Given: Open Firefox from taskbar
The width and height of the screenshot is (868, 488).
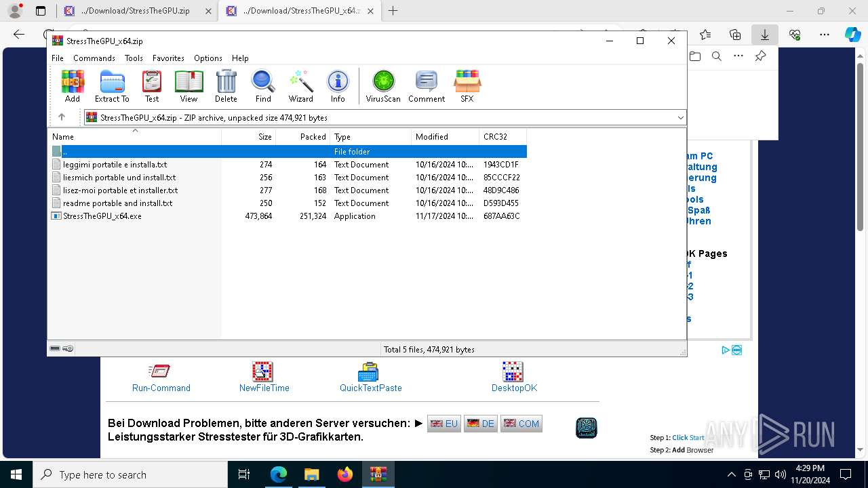Looking at the screenshot, I should [x=345, y=474].
